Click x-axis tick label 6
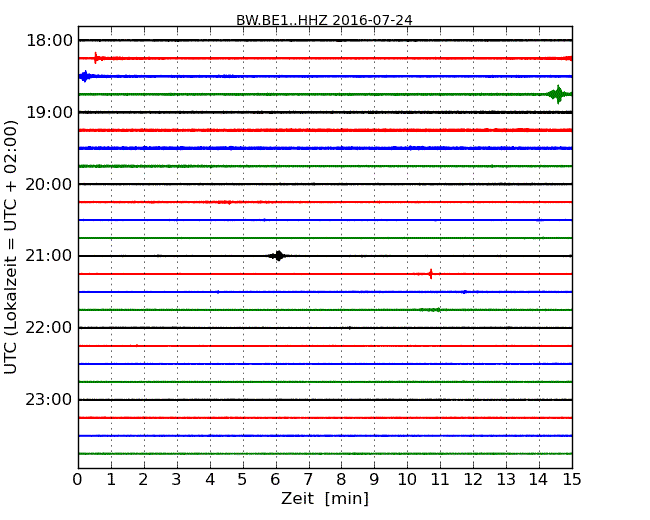Screen dimensions: 650x520 (x=275, y=479)
